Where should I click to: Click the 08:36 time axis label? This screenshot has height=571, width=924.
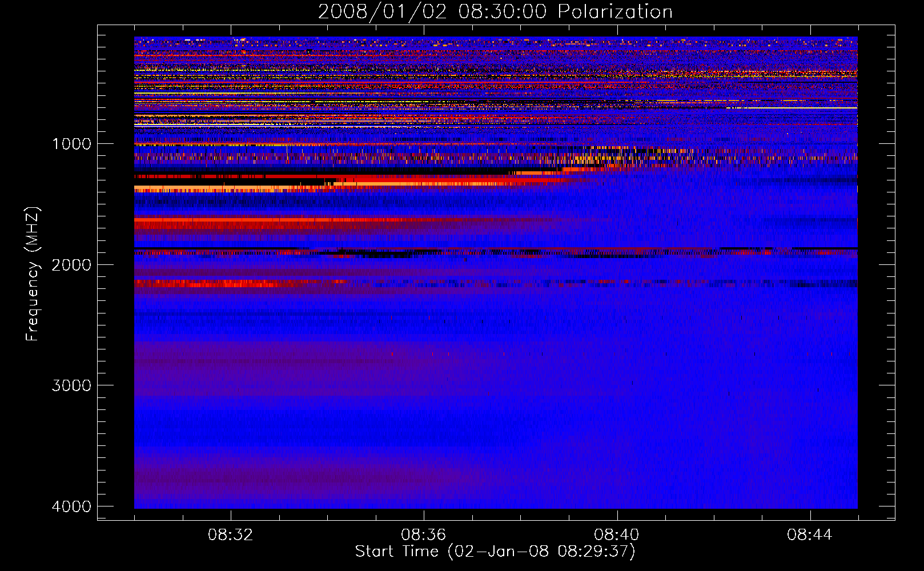424,535
